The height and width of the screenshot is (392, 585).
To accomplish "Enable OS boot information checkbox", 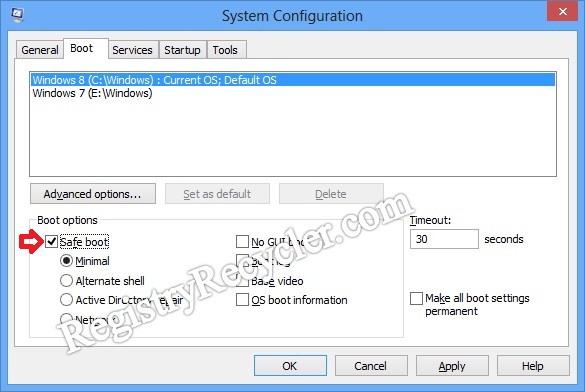I will point(243,300).
